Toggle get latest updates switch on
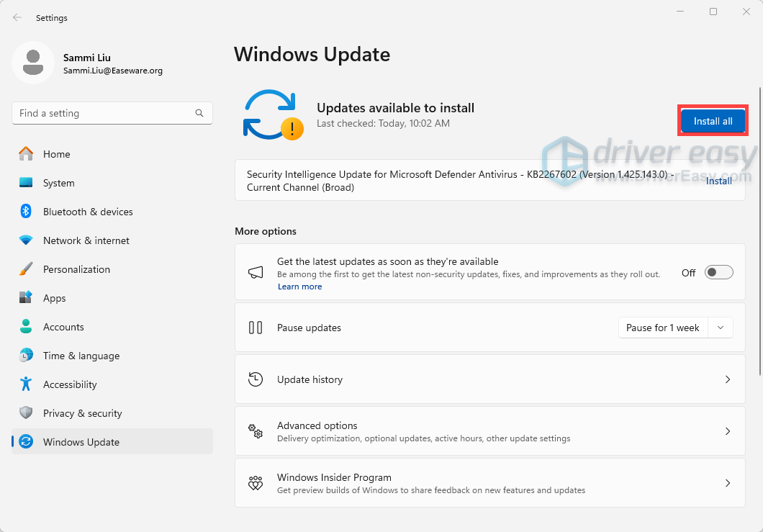 point(718,272)
